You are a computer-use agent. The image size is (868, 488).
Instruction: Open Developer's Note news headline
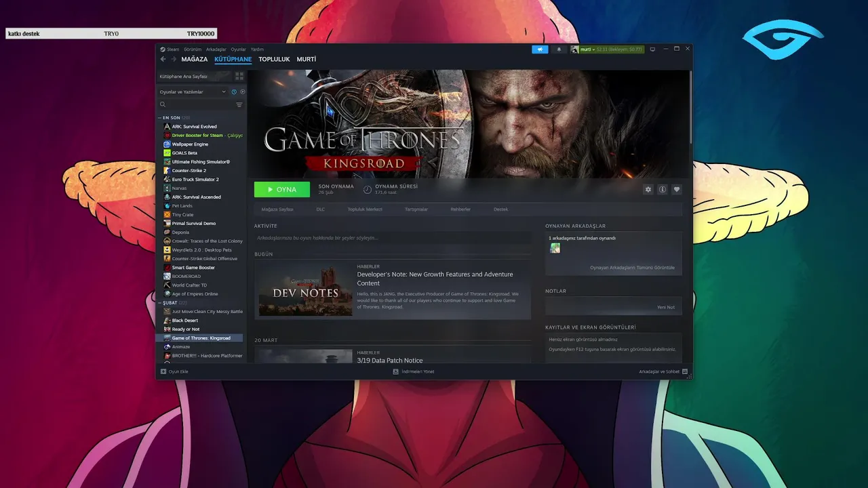click(x=435, y=279)
